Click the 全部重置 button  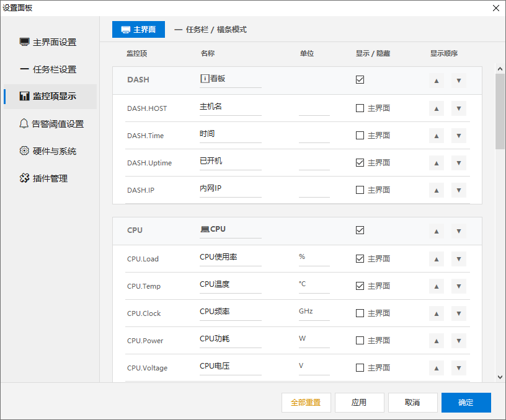[x=306, y=402]
